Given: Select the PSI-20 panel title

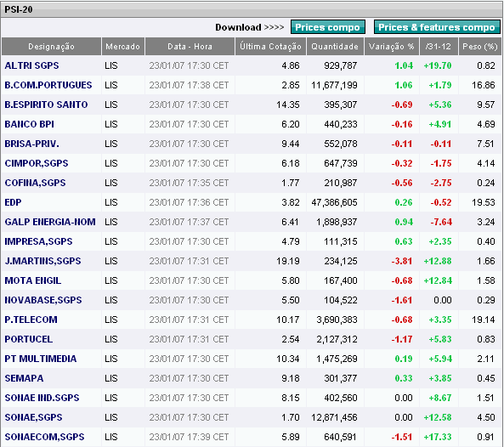Looking at the screenshot, I should (x=19, y=9).
